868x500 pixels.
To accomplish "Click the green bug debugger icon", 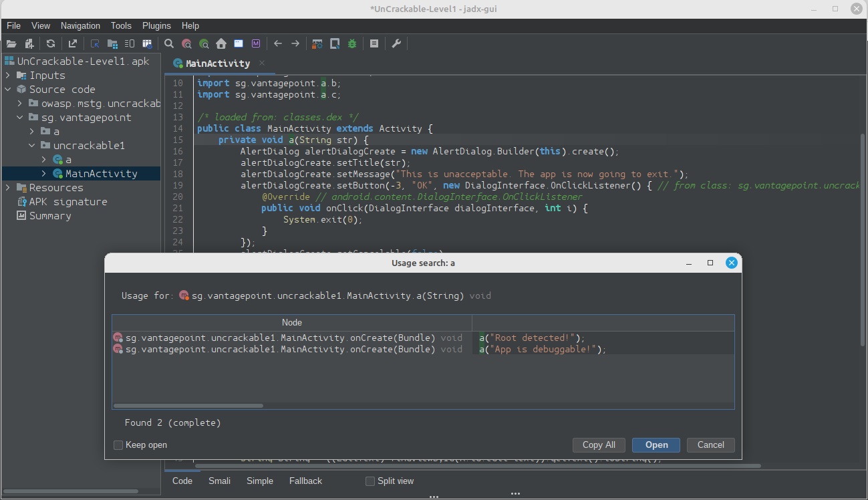I will click(x=352, y=44).
